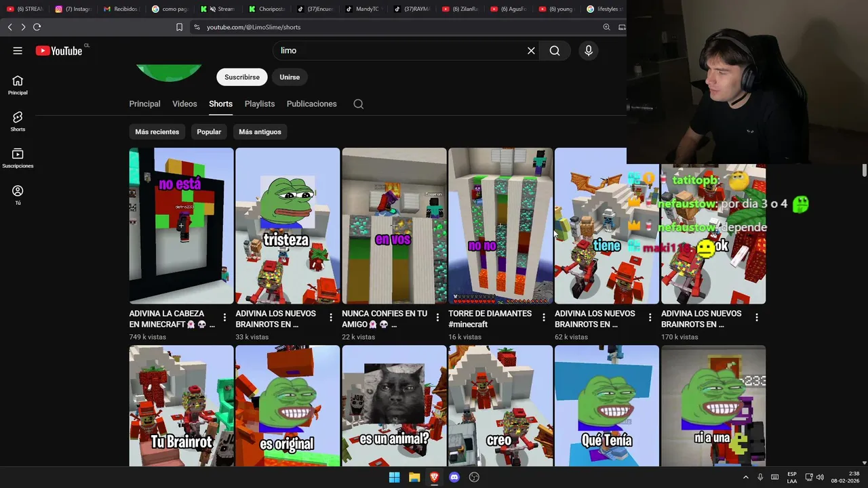Viewport: 868px width, 488px height.
Task: Open the 'es un animal?' short thumbnail
Action: pyautogui.click(x=394, y=406)
